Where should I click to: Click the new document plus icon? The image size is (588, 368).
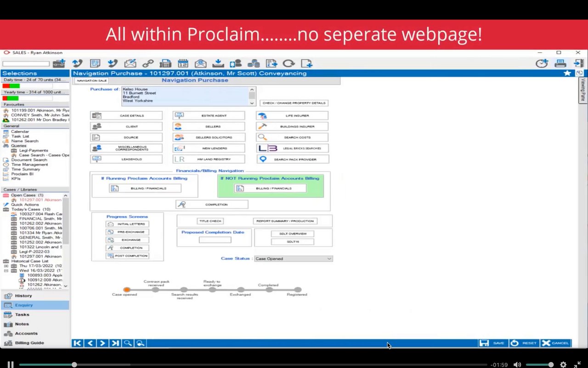pos(306,63)
